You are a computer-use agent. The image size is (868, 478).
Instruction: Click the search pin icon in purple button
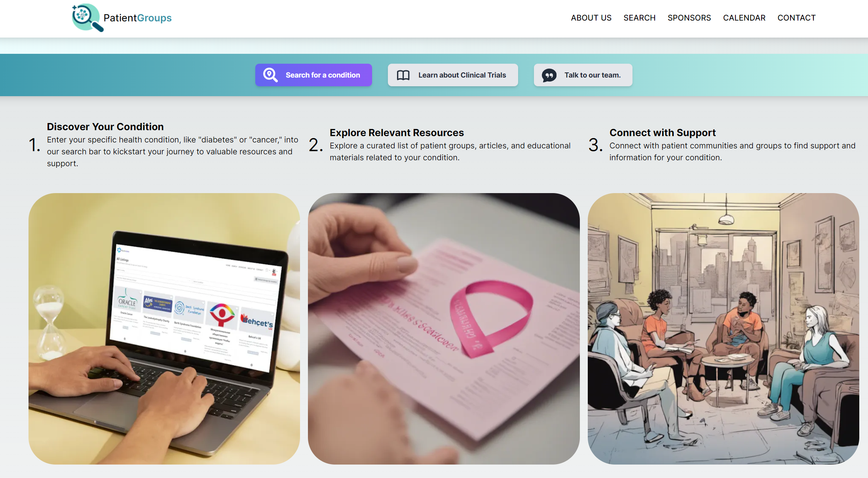[x=270, y=75]
